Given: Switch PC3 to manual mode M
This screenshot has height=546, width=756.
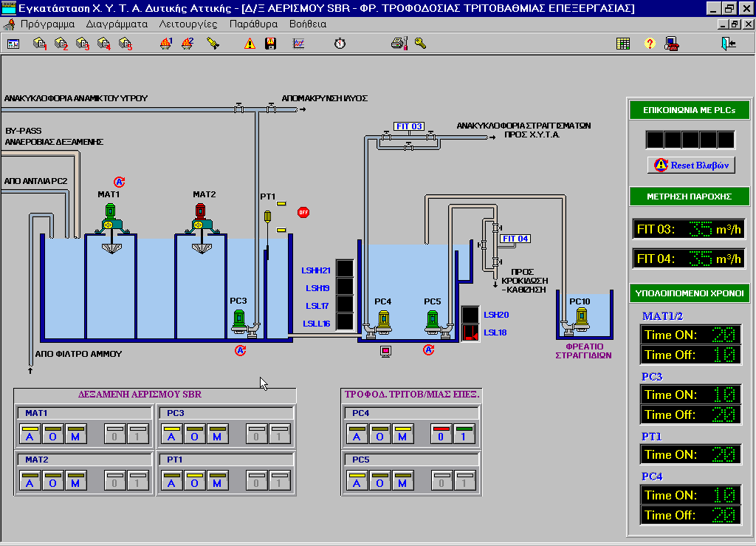Looking at the screenshot, I should pos(217,437).
